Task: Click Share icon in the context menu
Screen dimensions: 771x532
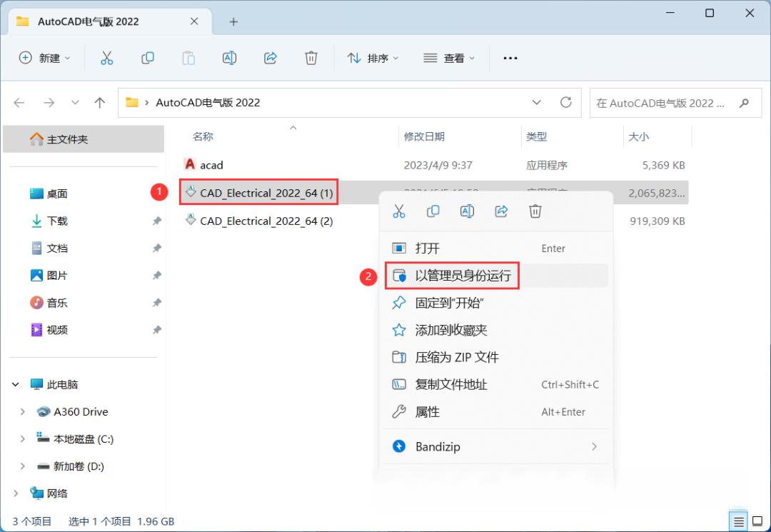Action: pyautogui.click(x=501, y=211)
